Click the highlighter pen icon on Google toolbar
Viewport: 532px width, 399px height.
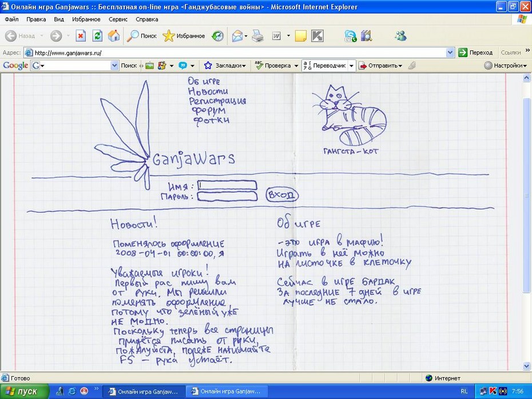pos(412,65)
